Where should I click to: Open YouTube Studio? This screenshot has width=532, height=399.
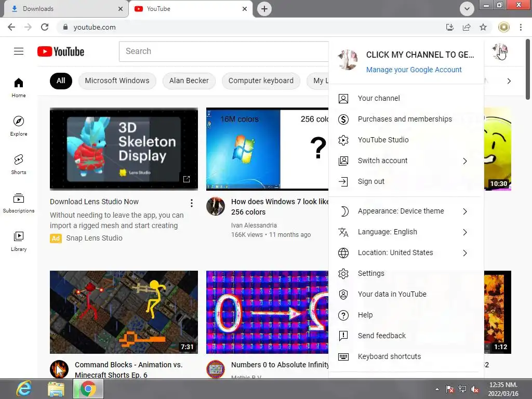(406, 140)
